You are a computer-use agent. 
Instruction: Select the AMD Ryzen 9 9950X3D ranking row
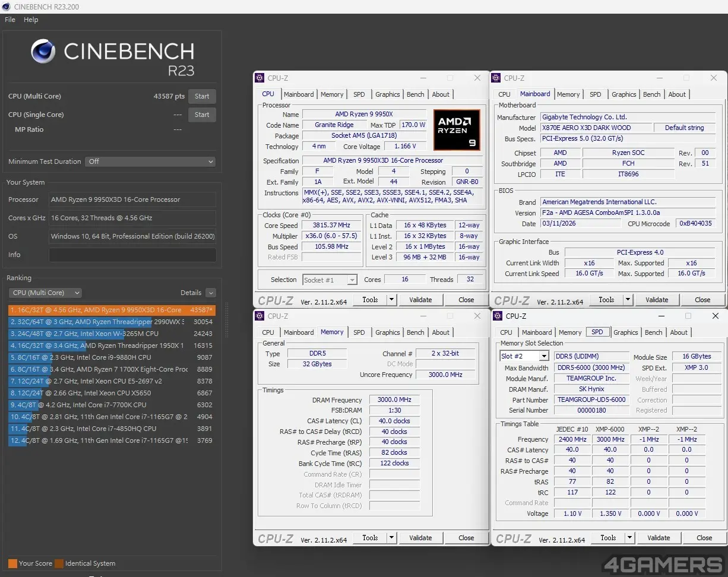(112, 310)
